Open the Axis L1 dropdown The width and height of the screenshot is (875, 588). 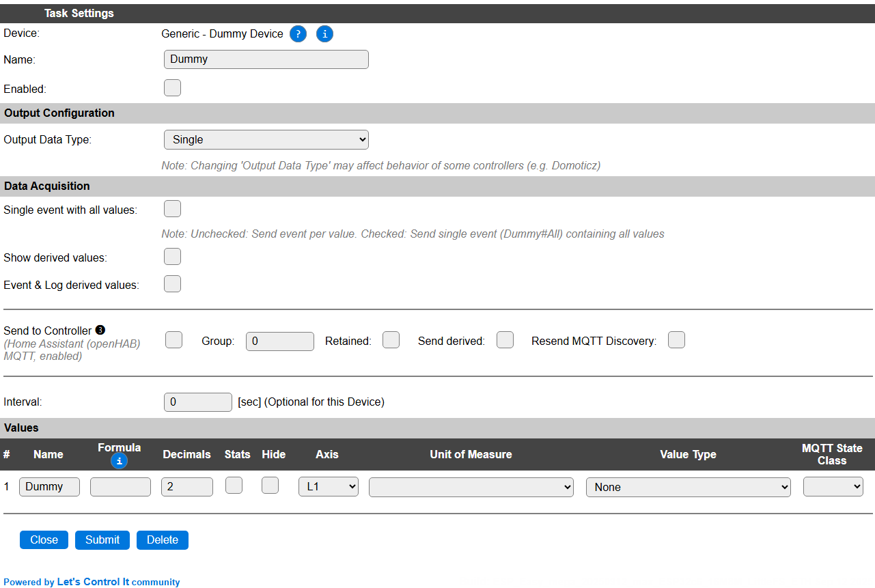[329, 487]
